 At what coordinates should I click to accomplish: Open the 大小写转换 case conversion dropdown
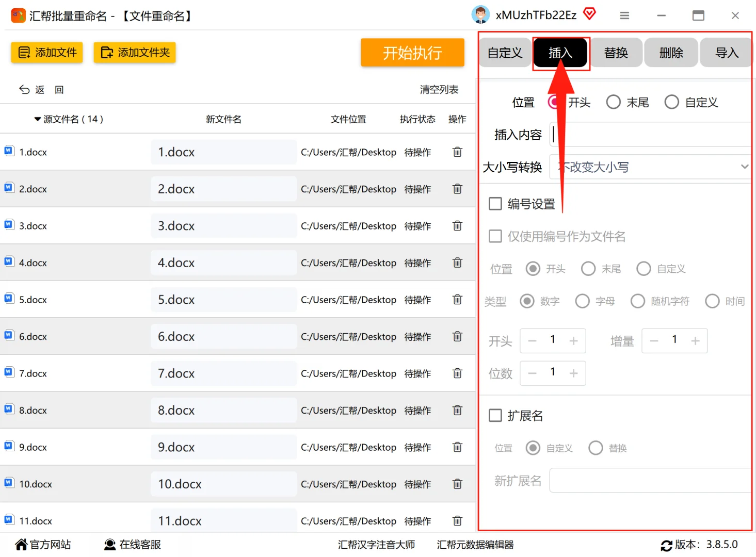(744, 167)
